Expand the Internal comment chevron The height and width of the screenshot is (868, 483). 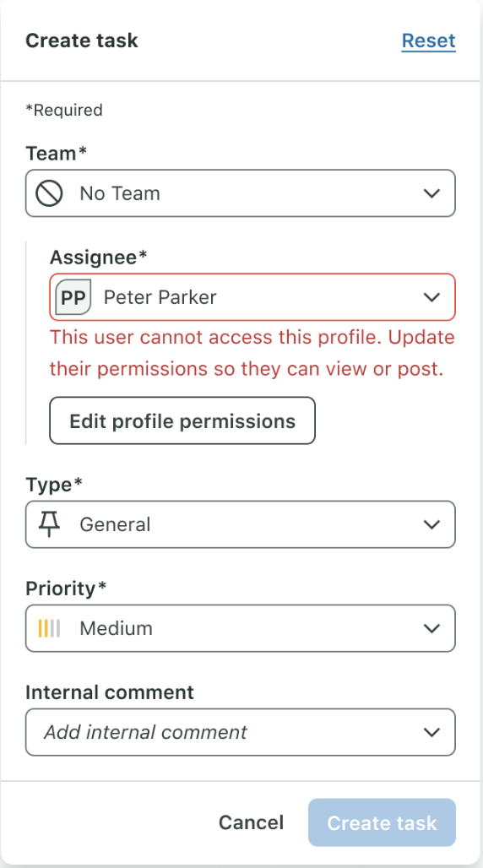click(431, 732)
